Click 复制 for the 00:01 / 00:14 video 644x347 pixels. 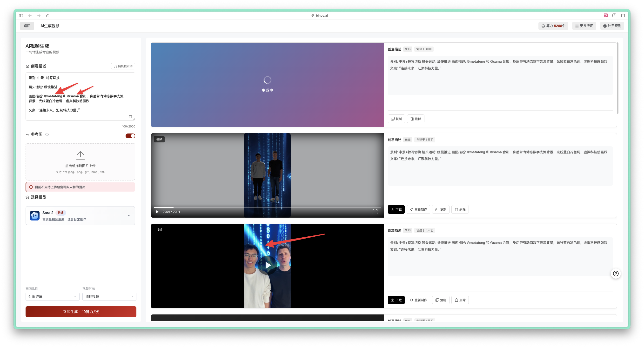(441, 209)
